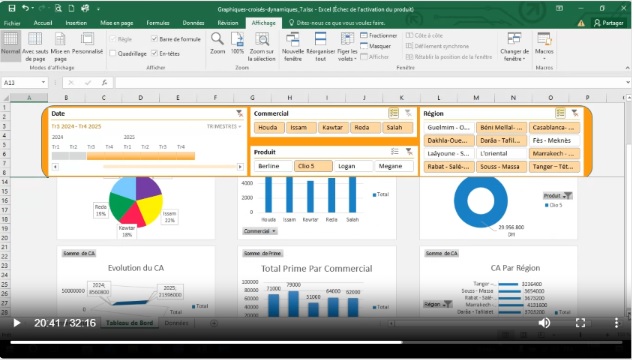Add a new sheet with plus icon

tap(214, 323)
